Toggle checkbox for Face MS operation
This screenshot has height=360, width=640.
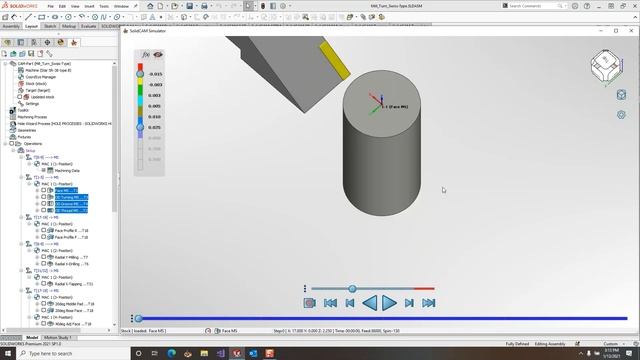[43, 190]
